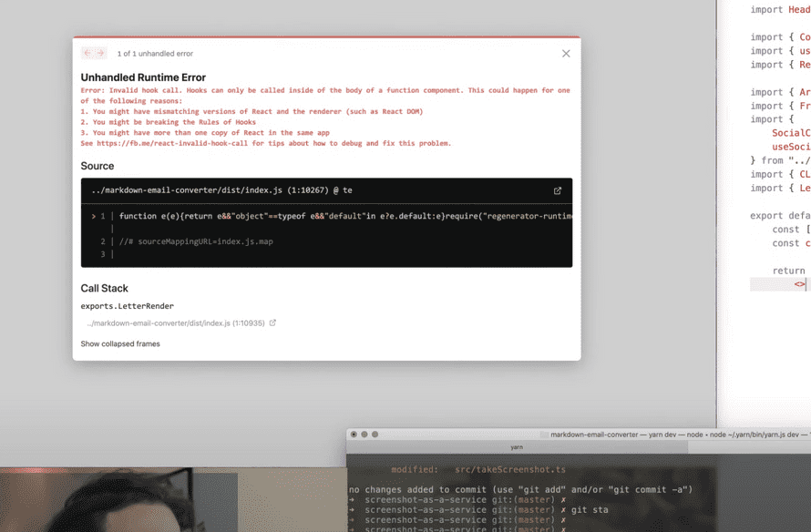
Task: Click the red progress bar atop the overlay
Action: pos(325,36)
